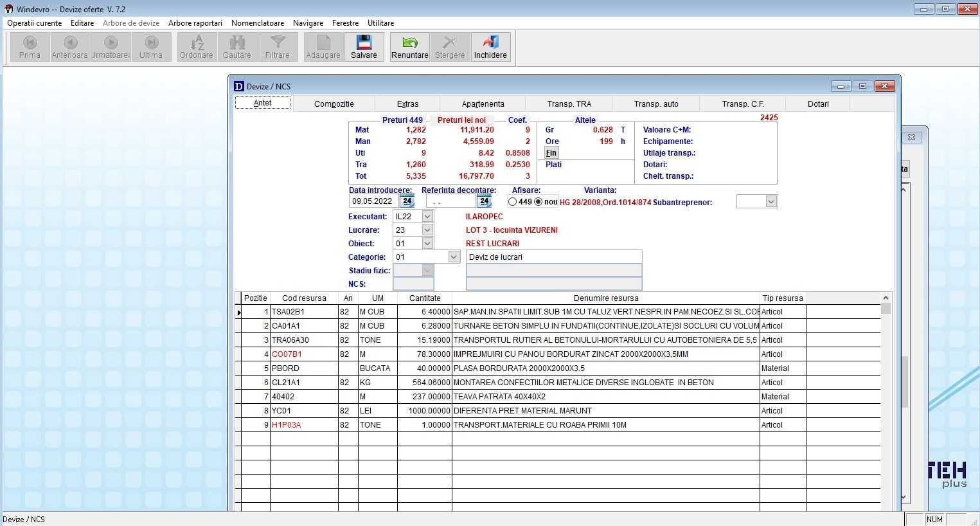Open the Arbore raportari menu
Image resolution: width=980 pixels, height=526 pixels.
195,23
